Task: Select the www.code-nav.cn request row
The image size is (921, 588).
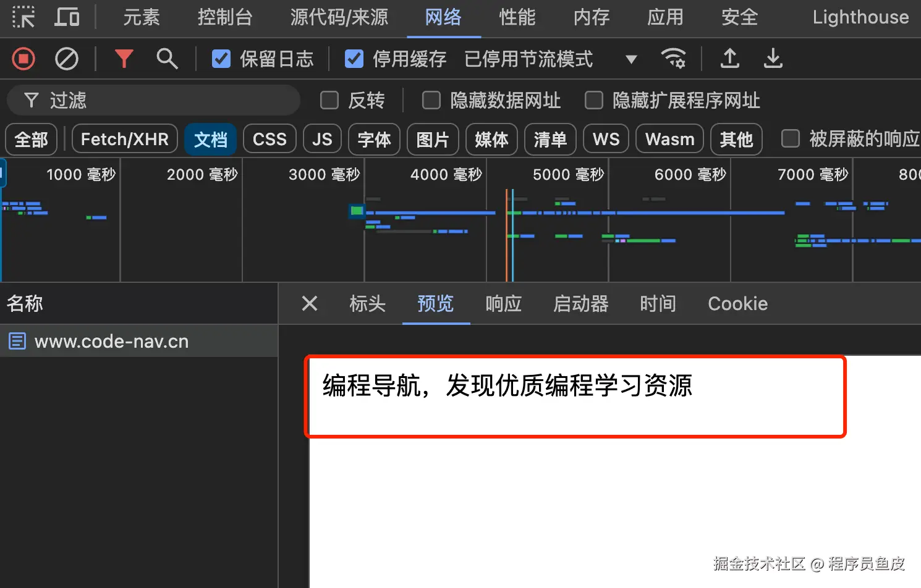Action: [139, 341]
